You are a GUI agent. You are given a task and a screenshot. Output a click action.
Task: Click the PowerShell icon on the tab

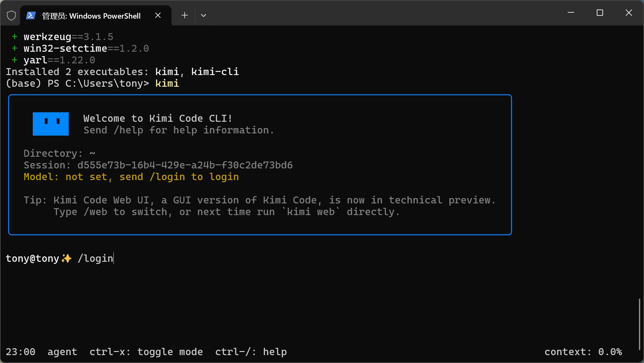31,15
